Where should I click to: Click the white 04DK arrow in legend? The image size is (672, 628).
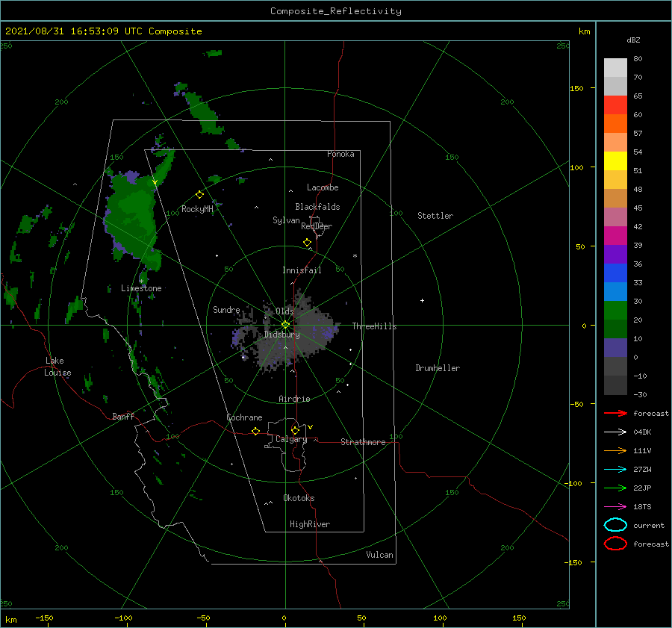click(x=615, y=432)
